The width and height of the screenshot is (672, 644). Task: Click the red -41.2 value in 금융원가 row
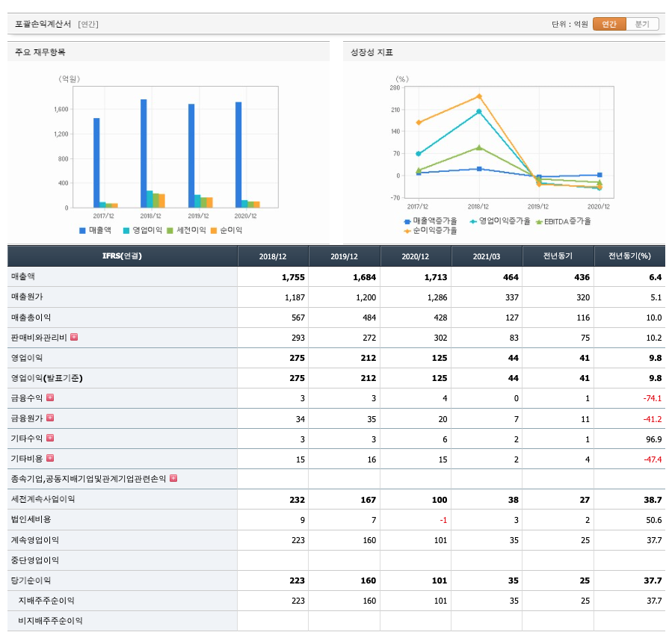click(x=653, y=419)
